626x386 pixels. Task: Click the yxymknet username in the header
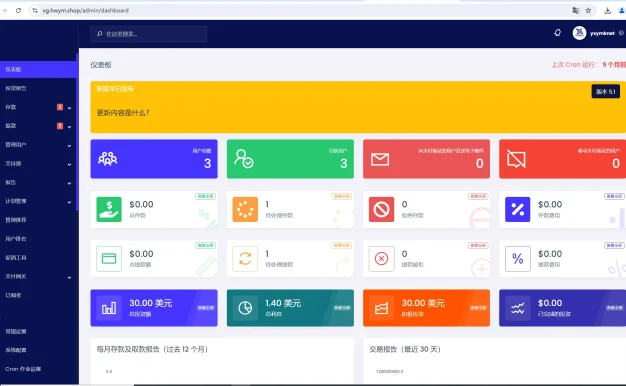click(602, 33)
